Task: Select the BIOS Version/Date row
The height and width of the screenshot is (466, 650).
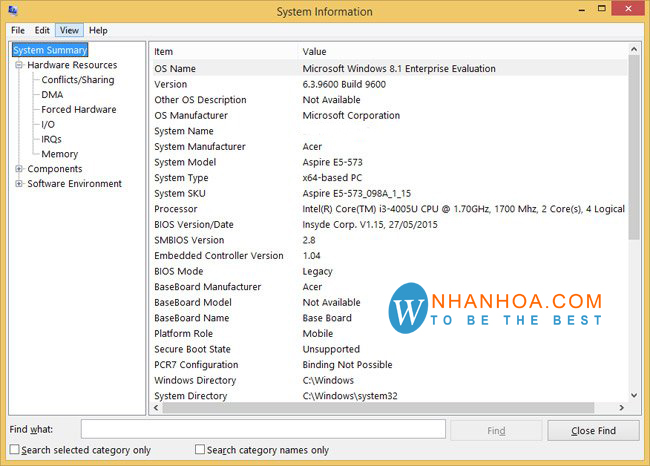Action: tap(390, 225)
